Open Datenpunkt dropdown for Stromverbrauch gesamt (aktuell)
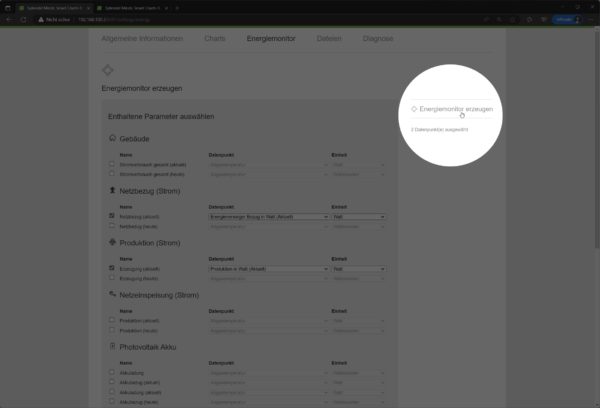The image size is (600, 408). click(x=269, y=165)
